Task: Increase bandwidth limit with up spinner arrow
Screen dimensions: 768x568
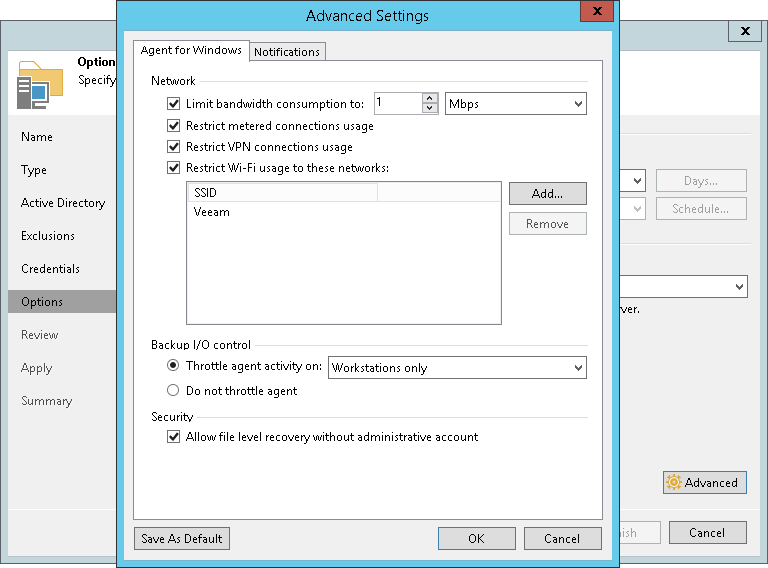Action: (431, 98)
